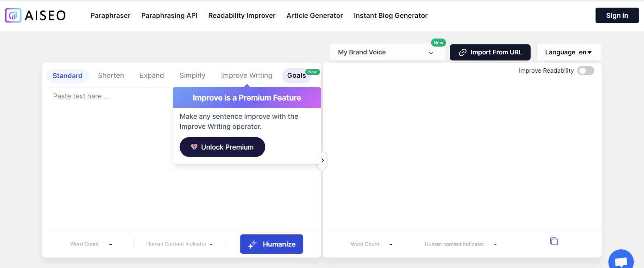This screenshot has width=644, height=268.
Task: Click the Sign in button
Action: (617, 15)
